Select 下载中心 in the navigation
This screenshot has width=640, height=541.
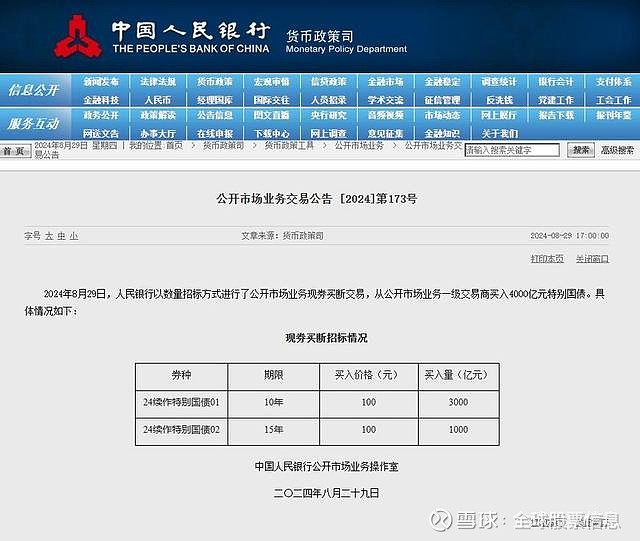271,134
